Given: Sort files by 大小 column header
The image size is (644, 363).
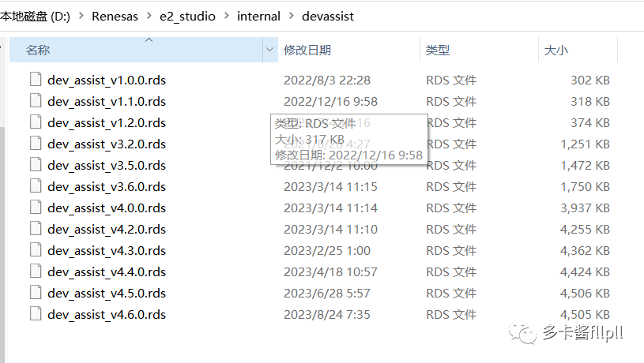Looking at the screenshot, I should [x=578, y=50].
